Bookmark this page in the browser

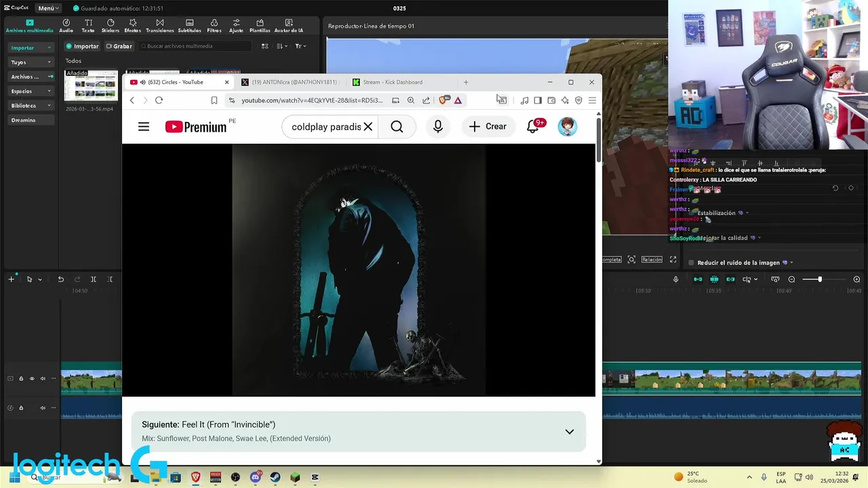tap(214, 100)
